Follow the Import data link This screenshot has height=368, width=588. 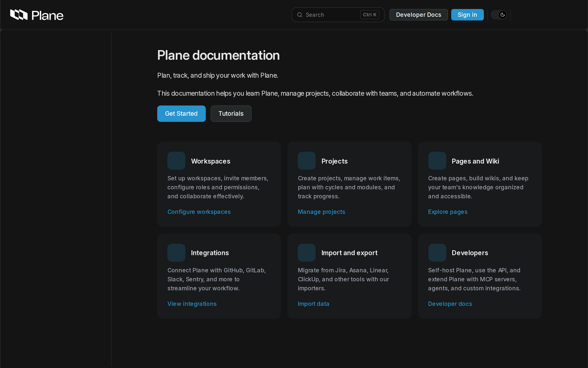(x=313, y=304)
